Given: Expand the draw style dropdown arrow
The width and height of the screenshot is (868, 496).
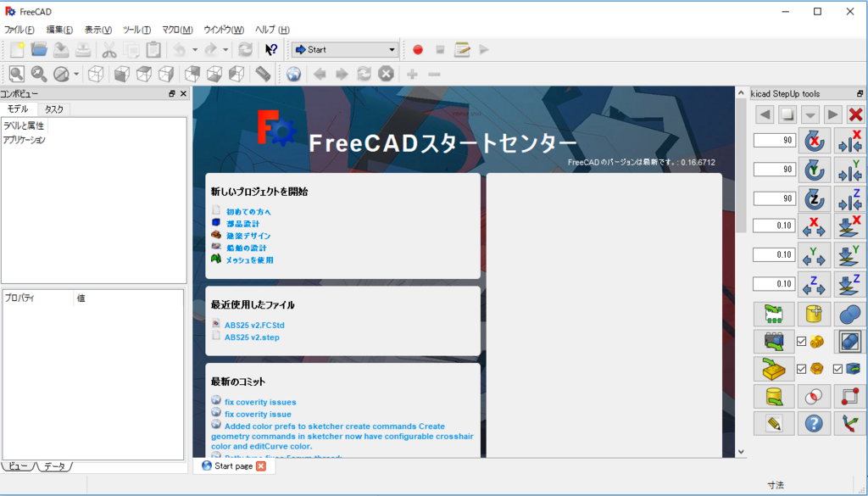Looking at the screenshot, I should click(x=75, y=74).
